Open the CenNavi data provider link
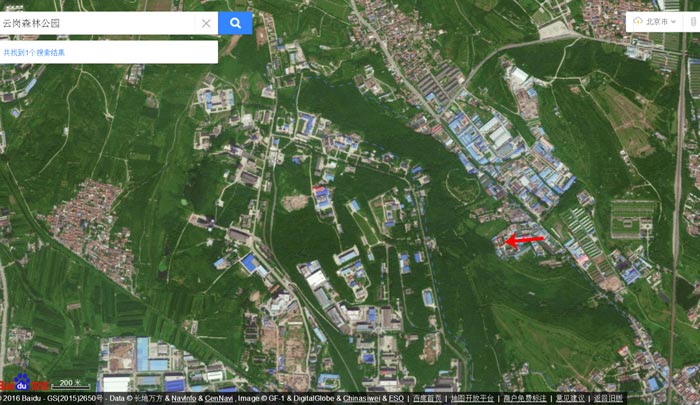Viewport: 700px width, 405px height. [219, 398]
